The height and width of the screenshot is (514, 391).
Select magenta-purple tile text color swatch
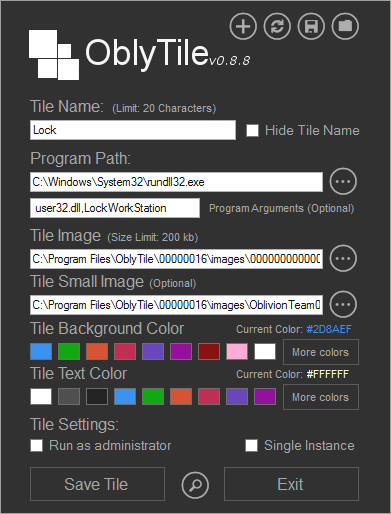click(x=265, y=397)
